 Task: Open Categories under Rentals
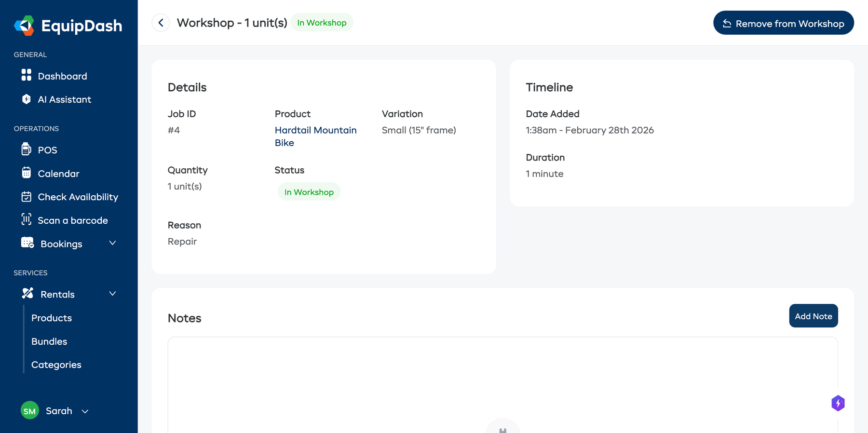(x=56, y=365)
